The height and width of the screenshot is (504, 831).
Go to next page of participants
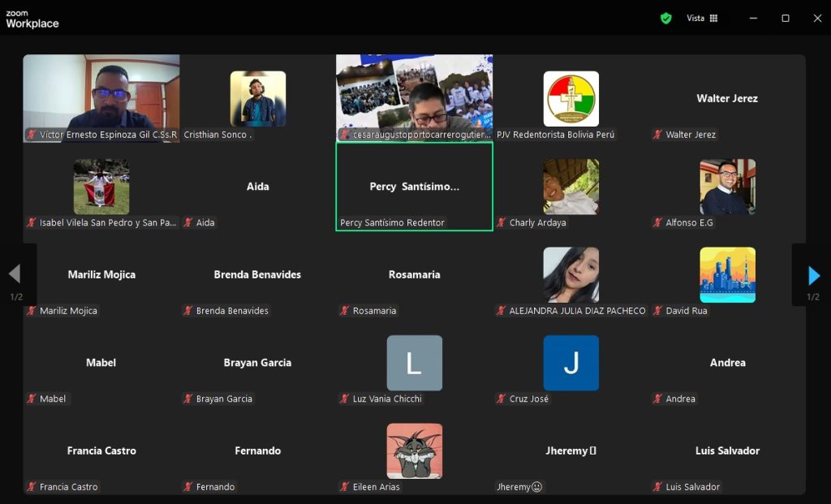coord(814,275)
